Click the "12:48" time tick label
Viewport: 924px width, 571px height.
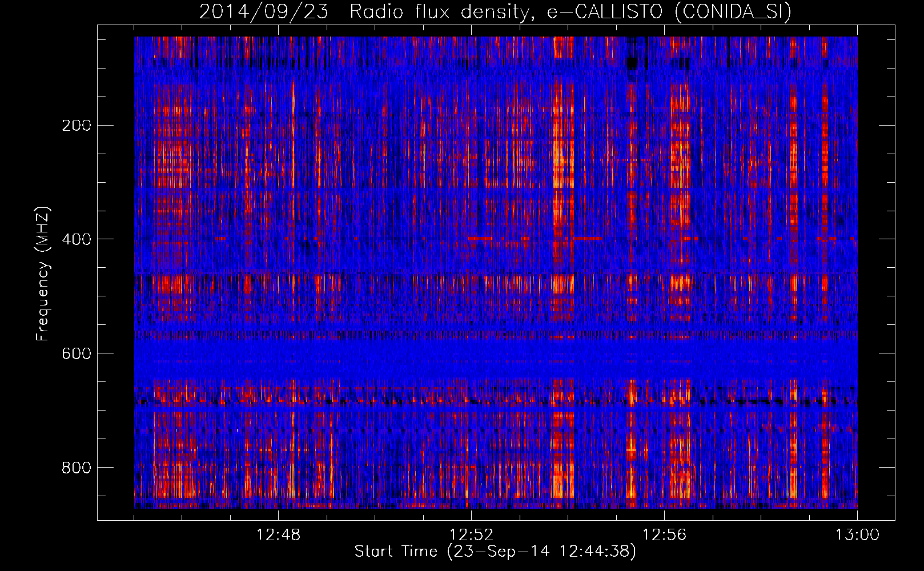[278, 535]
